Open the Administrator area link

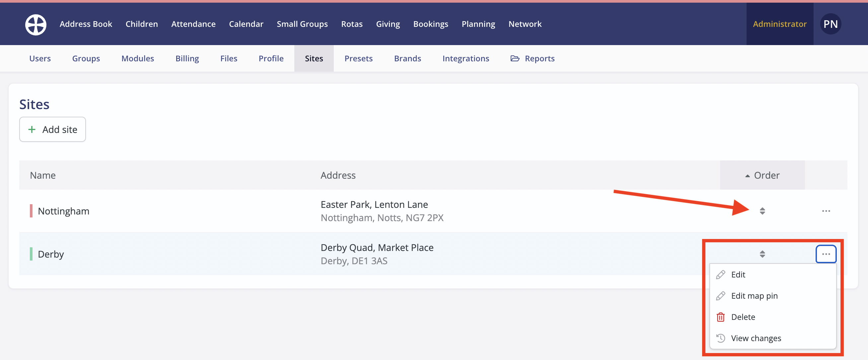tap(779, 24)
